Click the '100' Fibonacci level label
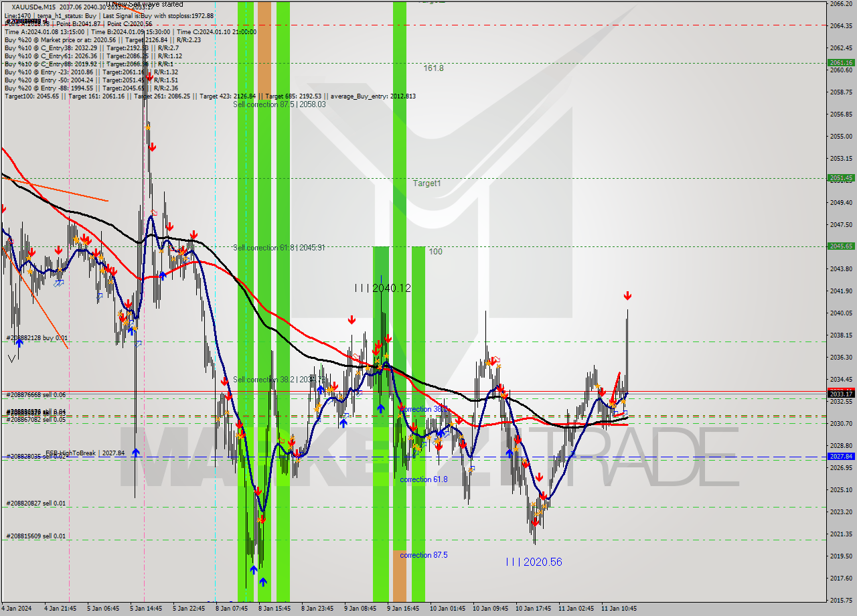This screenshot has height=616, width=857. click(x=435, y=252)
